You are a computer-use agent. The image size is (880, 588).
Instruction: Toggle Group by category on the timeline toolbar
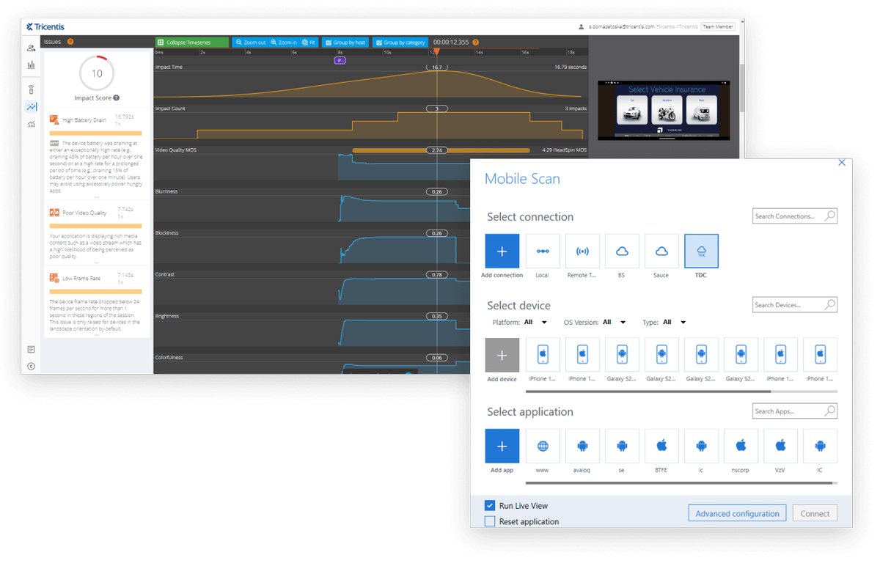400,42
